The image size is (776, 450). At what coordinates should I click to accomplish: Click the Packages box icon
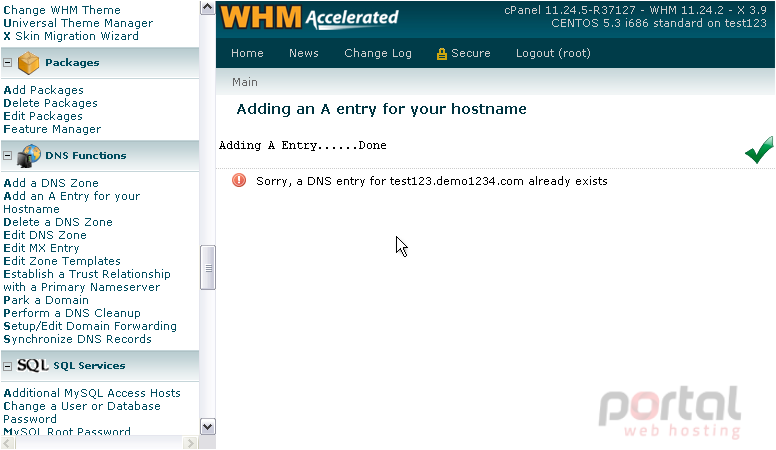28,63
